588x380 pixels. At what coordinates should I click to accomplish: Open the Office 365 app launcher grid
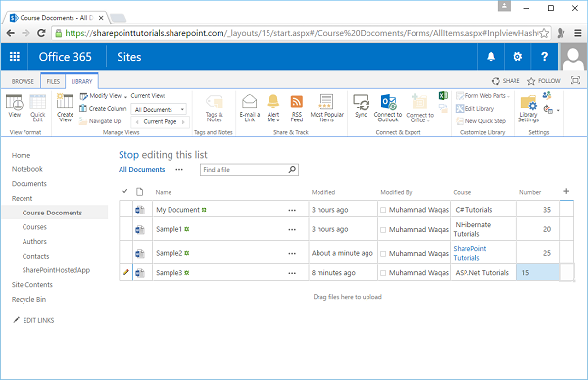(15, 57)
